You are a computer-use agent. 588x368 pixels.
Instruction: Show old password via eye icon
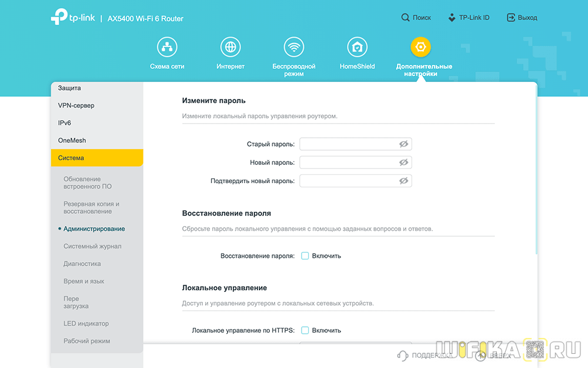(403, 144)
